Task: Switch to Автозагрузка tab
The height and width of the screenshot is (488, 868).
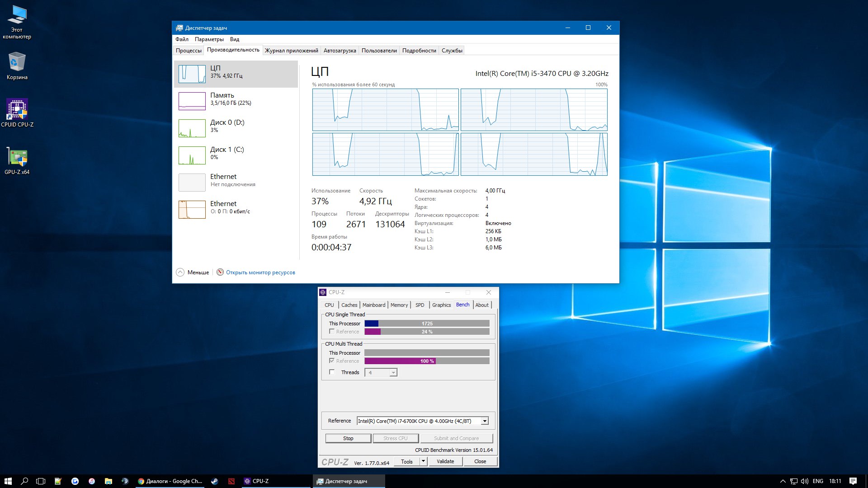Action: (x=340, y=51)
